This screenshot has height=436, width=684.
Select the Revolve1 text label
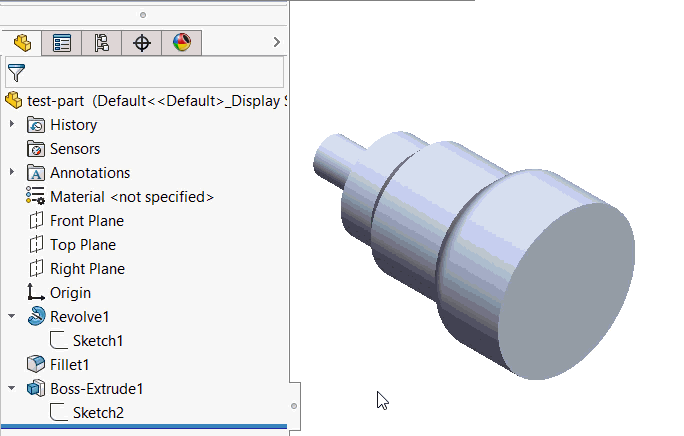click(79, 317)
